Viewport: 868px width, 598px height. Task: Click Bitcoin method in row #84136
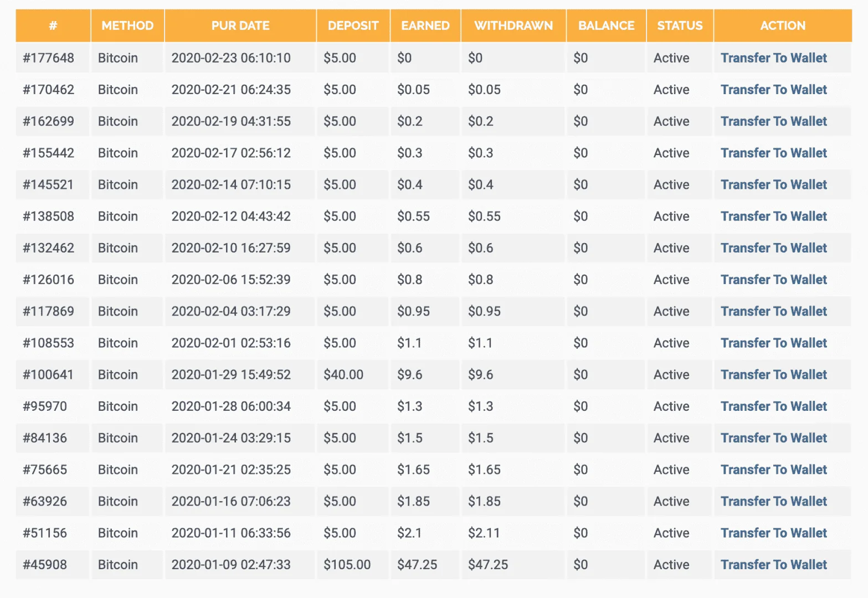[x=118, y=438]
